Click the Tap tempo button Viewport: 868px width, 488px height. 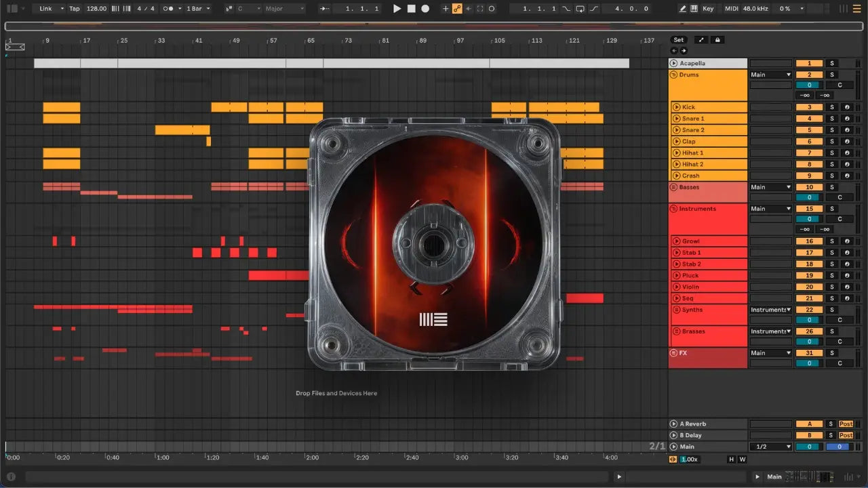click(x=74, y=9)
